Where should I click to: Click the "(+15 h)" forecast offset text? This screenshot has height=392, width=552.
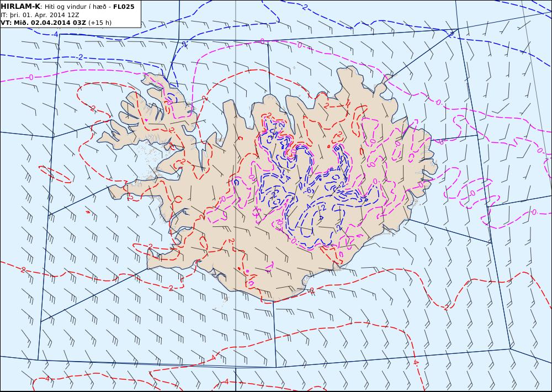(x=99, y=23)
